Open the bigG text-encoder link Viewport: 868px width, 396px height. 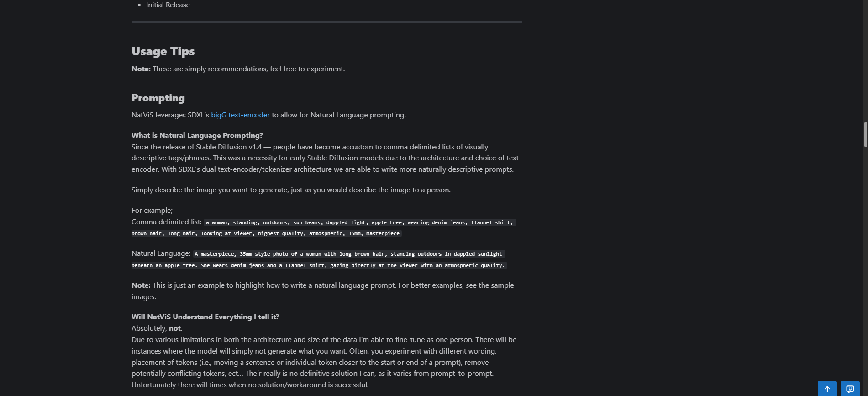coord(240,115)
